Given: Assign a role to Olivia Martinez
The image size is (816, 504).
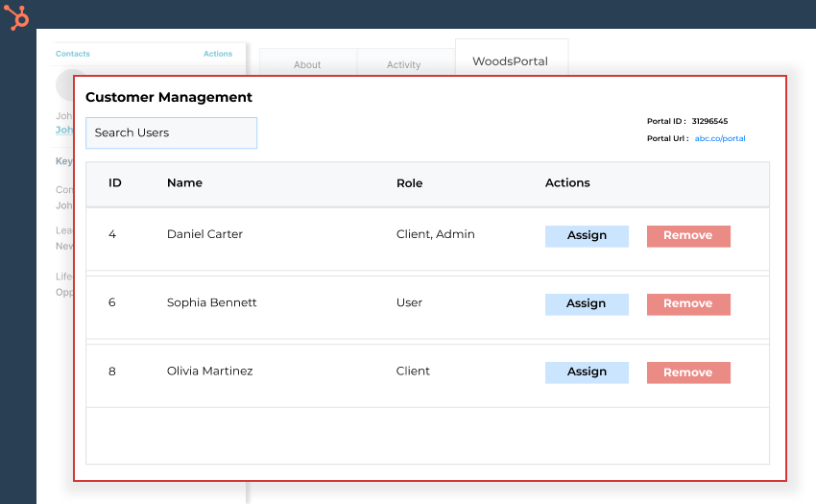Looking at the screenshot, I should point(587,372).
